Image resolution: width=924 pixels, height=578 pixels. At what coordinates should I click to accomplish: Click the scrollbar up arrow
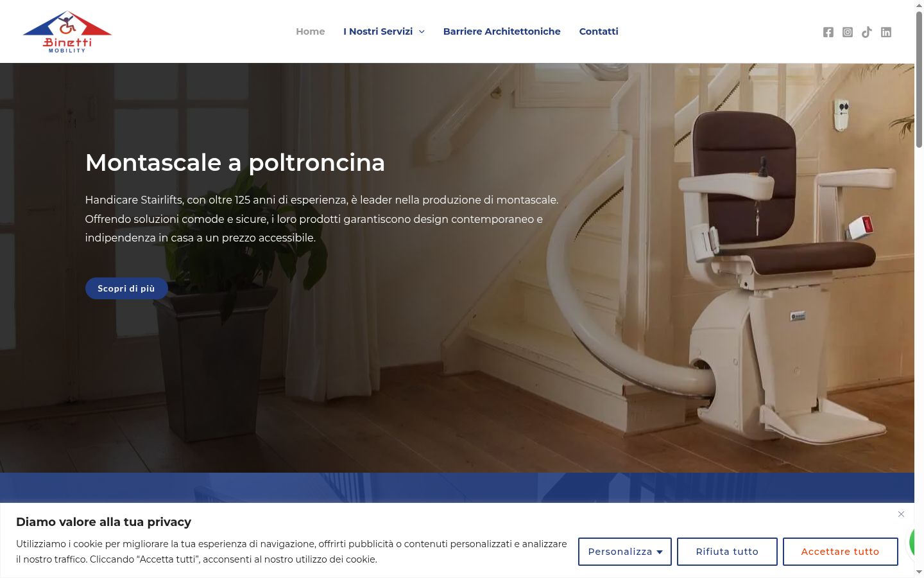[919, 5]
